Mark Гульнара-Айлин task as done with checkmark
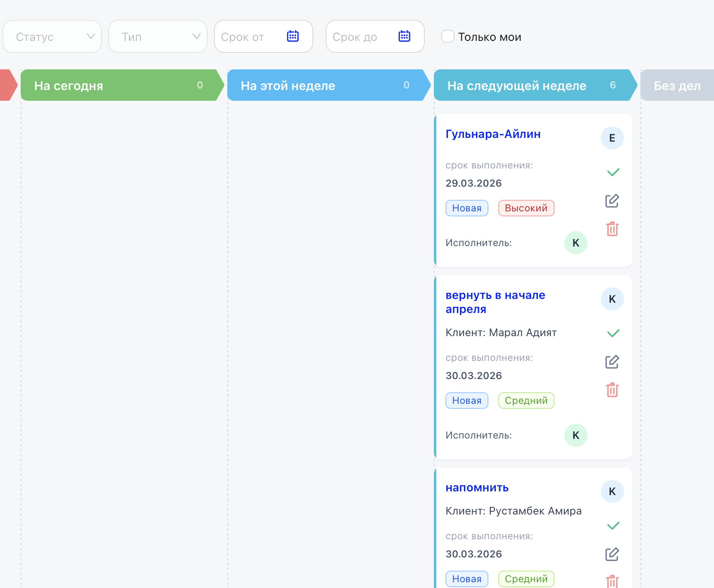 [613, 172]
